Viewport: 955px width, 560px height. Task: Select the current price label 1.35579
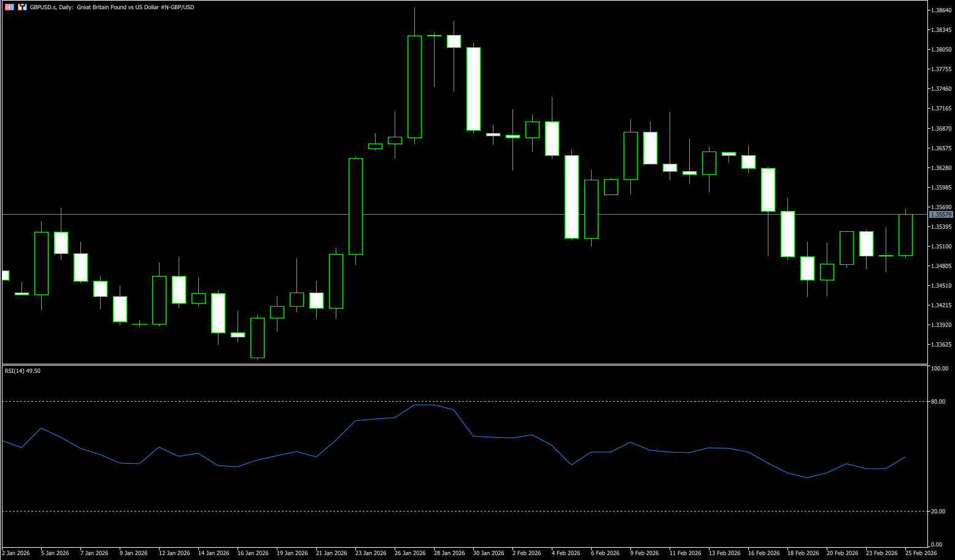941,215
